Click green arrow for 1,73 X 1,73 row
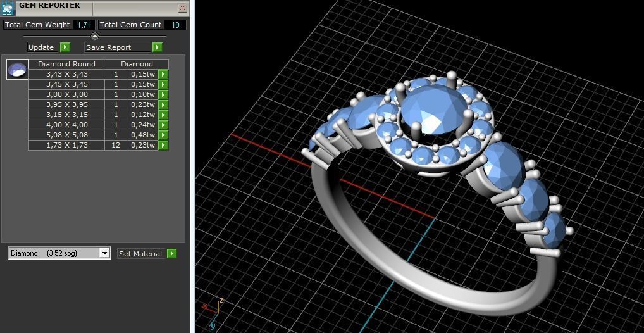Screen dimensions: 644x333 click(163, 145)
